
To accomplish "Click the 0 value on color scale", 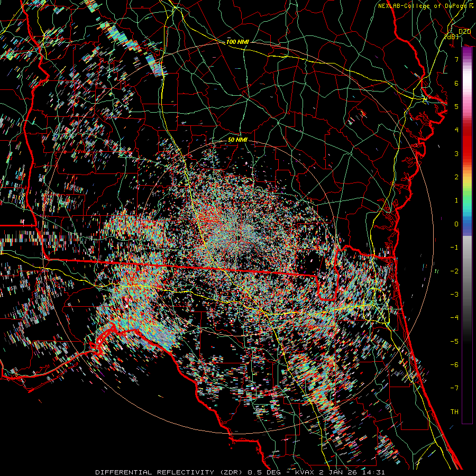I will (456, 224).
